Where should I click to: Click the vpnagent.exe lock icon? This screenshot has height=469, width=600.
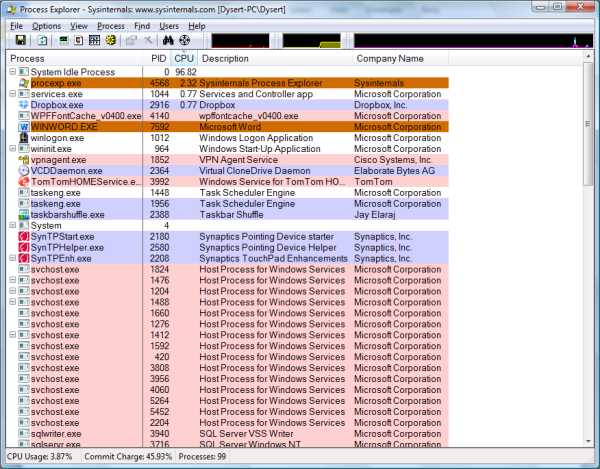[x=24, y=160]
